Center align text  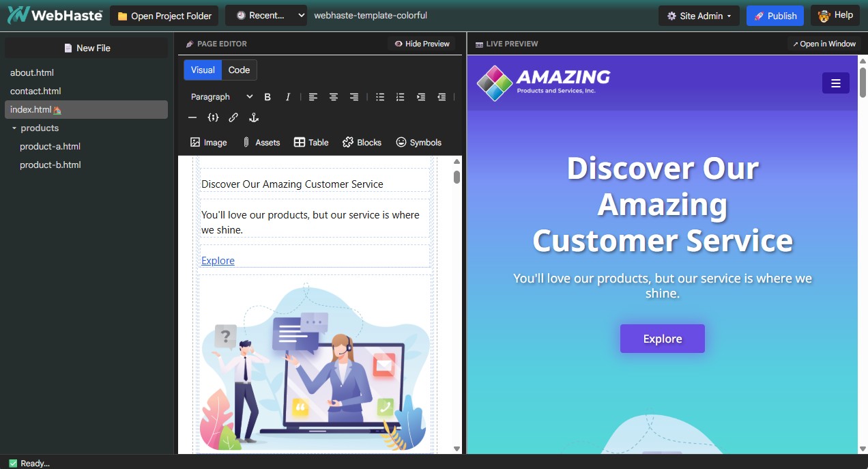pos(334,97)
